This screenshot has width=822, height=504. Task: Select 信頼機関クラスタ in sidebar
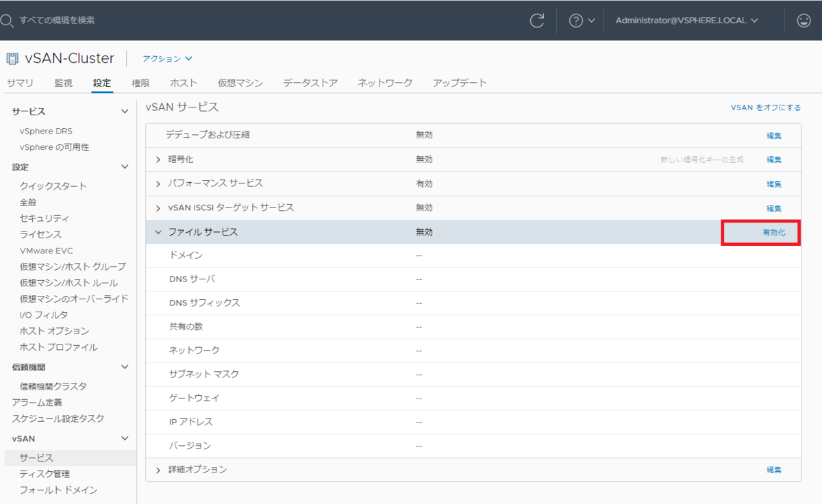click(x=53, y=386)
